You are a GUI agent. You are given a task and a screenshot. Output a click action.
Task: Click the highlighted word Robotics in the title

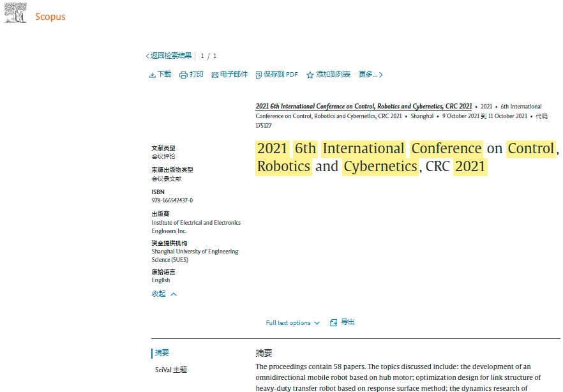pos(283,167)
